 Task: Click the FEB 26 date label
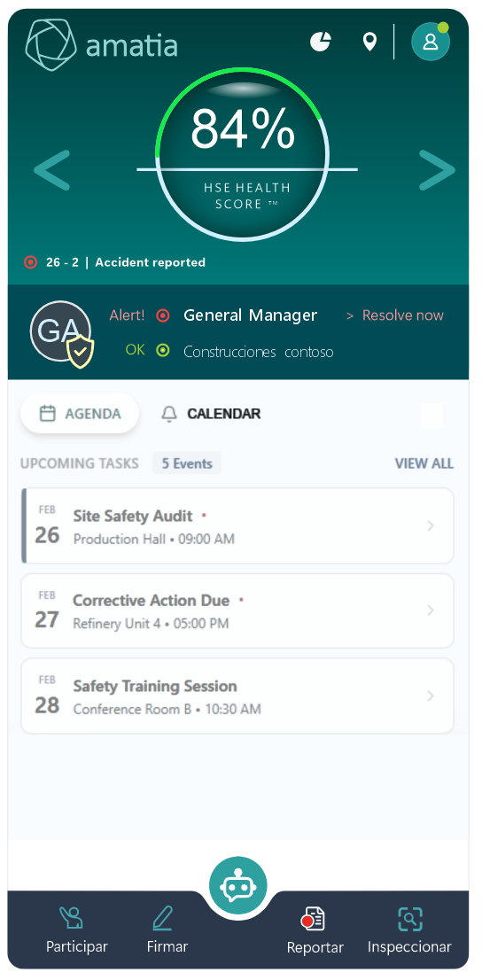click(47, 526)
